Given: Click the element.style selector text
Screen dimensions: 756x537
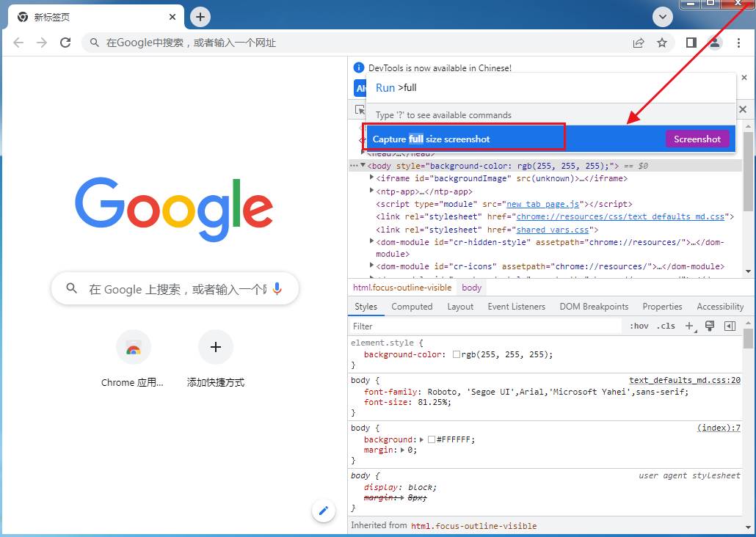Looking at the screenshot, I should [382, 343].
